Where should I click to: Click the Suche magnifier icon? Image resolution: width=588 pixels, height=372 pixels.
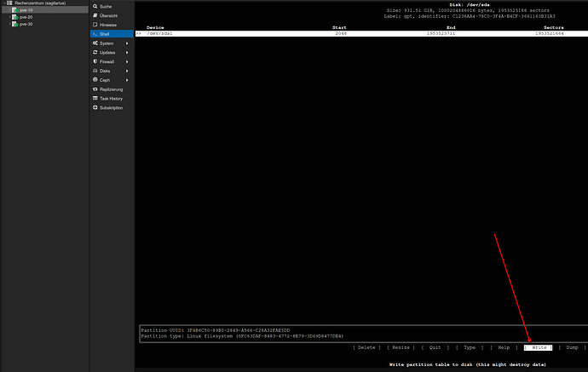pyautogui.click(x=95, y=6)
